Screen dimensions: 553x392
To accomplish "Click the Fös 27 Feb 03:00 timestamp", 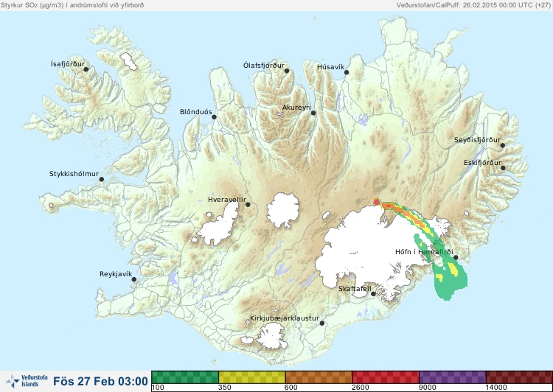I will 100,382.
